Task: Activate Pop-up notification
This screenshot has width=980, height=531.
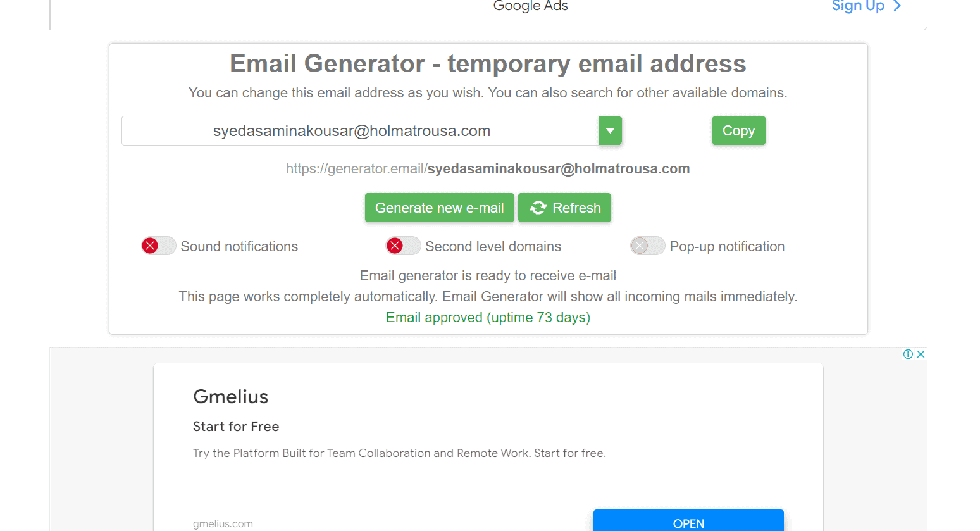Action: tap(647, 246)
